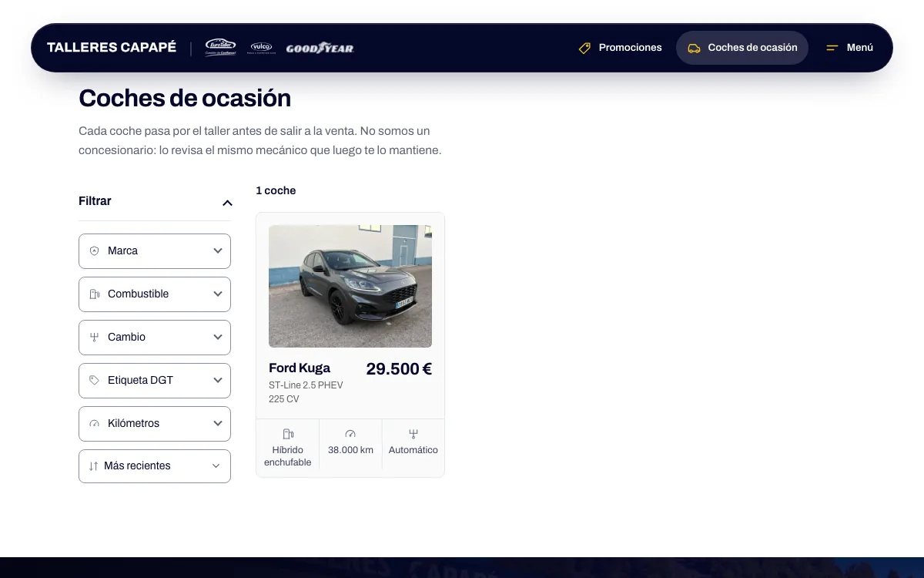
Task: Click the hamburger Menú lines icon
Action: coord(832,48)
